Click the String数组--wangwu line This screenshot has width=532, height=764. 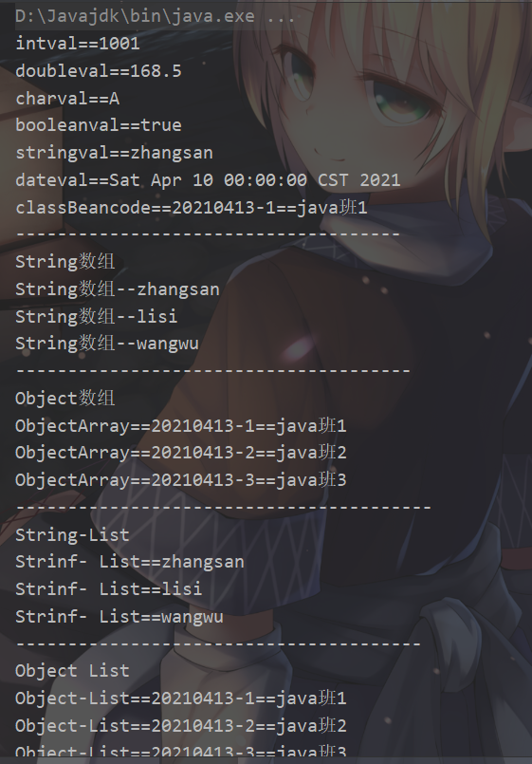107,344
